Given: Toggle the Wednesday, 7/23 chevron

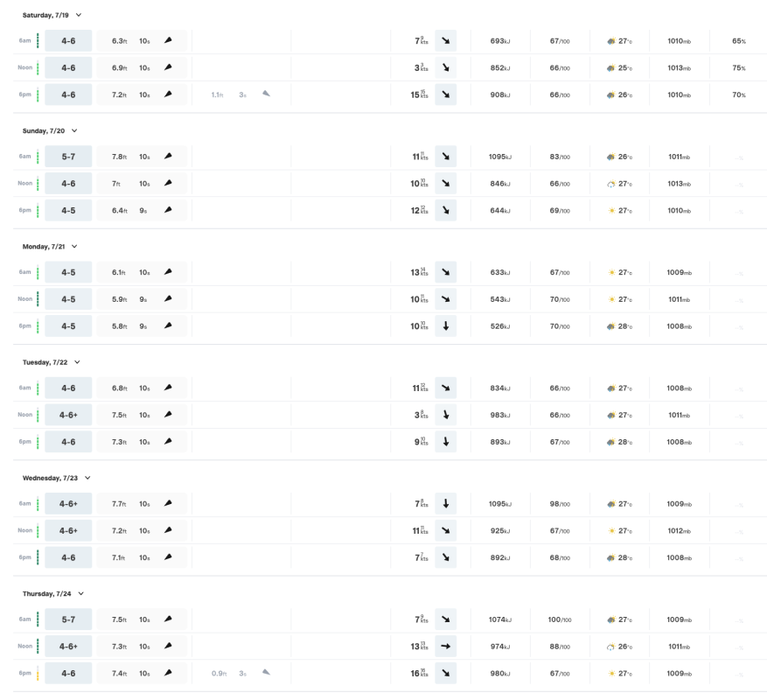Looking at the screenshot, I should pos(87,478).
